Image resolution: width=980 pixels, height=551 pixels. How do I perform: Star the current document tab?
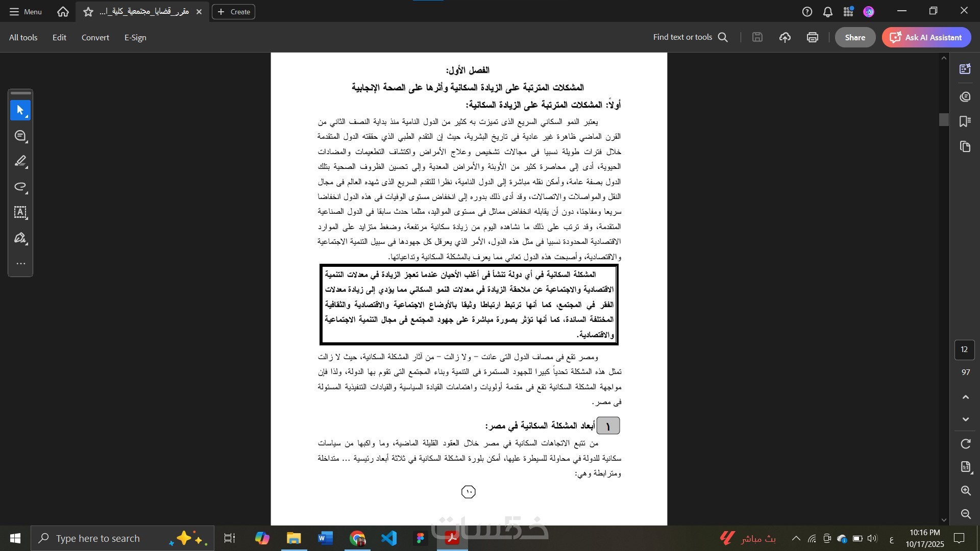88,12
